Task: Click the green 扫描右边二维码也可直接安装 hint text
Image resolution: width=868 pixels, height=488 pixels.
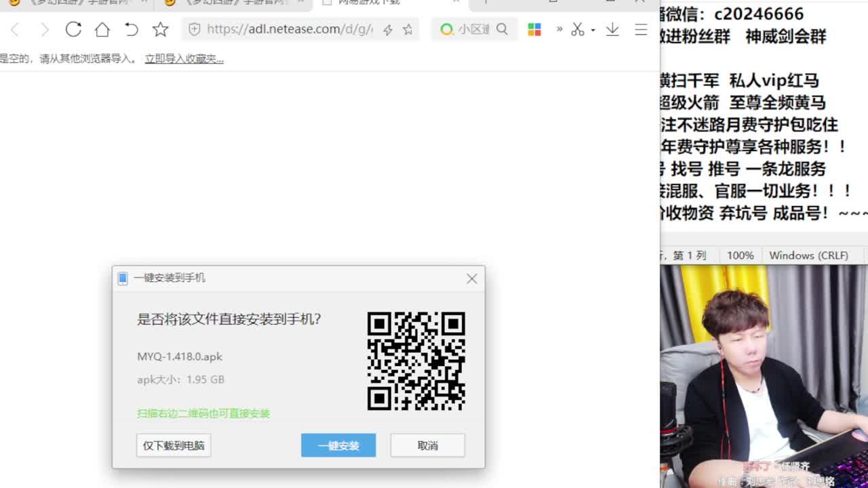Action: click(203, 413)
